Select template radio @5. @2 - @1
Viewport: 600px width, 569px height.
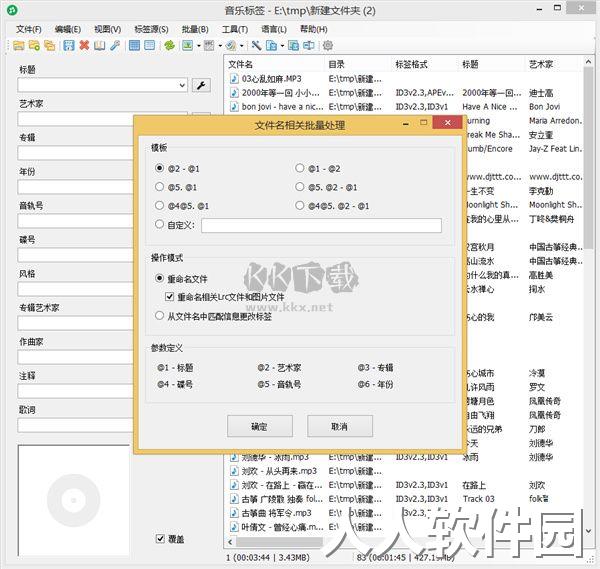click(x=300, y=187)
